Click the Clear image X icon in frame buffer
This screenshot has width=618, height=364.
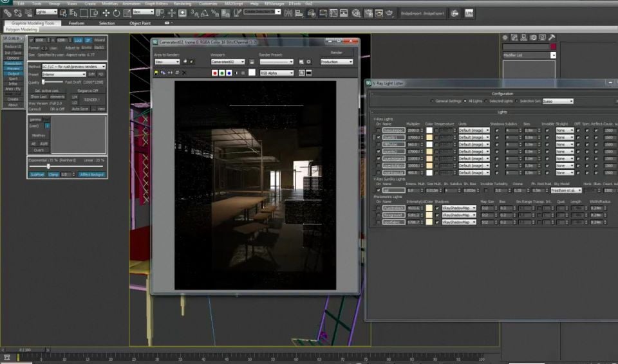[x=184, y=73]
